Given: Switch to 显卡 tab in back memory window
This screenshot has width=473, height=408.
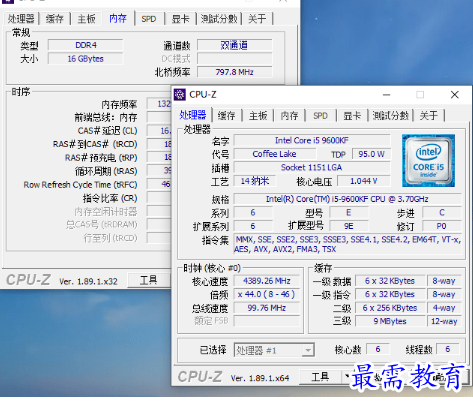Looking at the screenshot, I should pos(180,19).
